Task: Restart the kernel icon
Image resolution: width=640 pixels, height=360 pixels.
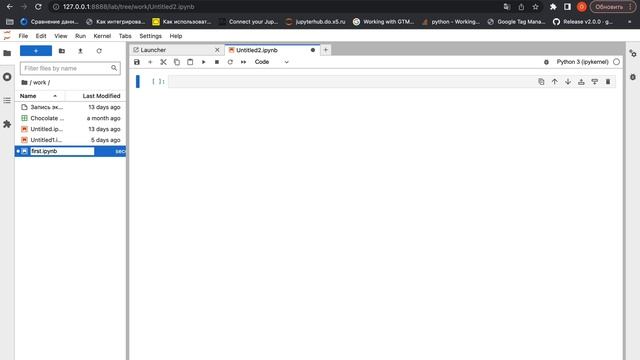Action: click(x=230, y=62)
